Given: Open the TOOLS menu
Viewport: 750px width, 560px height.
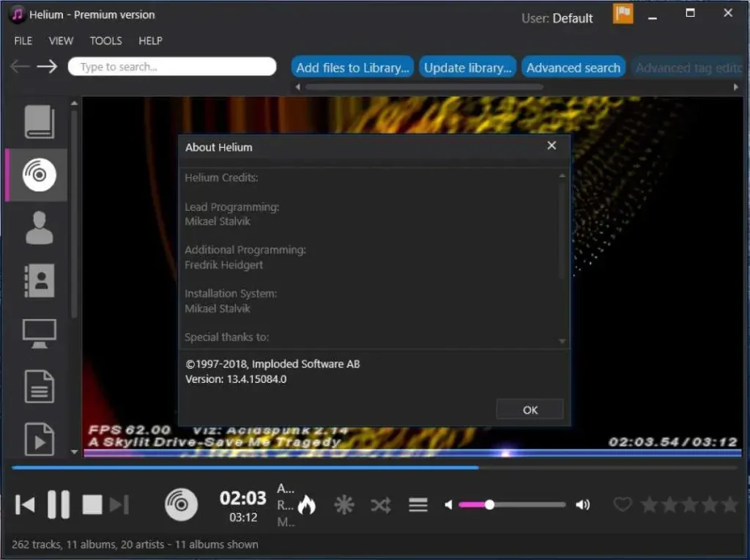Looking at the screenshot, I should (105, 41).
